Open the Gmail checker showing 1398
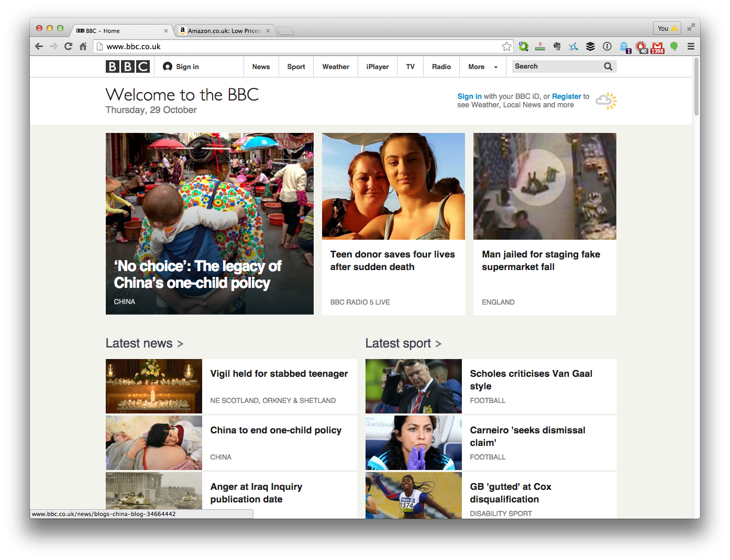730x560 pixels. click(658, 48)
